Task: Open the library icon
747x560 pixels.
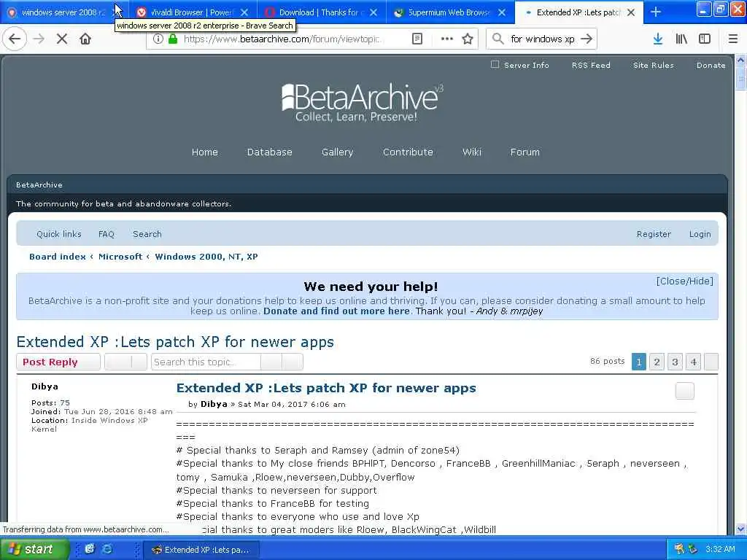Action: pos(681,39)
